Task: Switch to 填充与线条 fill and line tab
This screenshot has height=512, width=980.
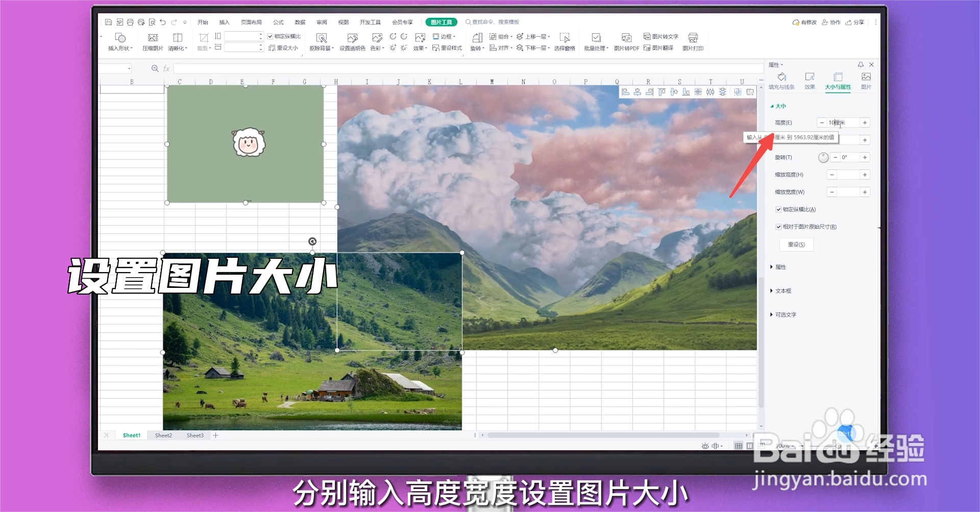Action: tap(781, 81)
